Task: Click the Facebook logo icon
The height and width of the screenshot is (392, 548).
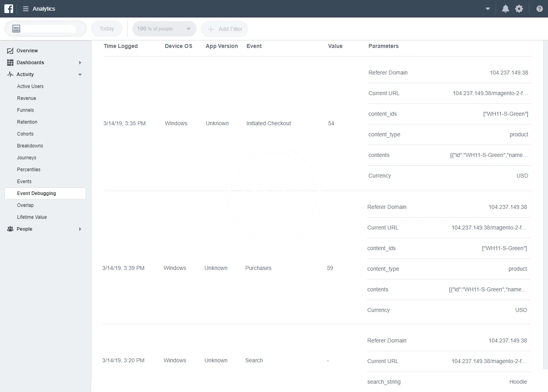Action: [x=9, y=9]
